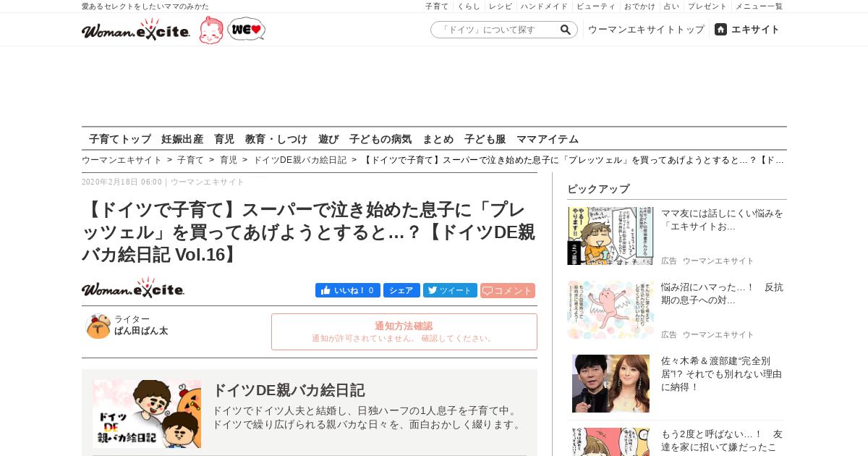The image size is (868, 456).
Task: Go to 育児 breadcrumb
Action: [229, 160]
